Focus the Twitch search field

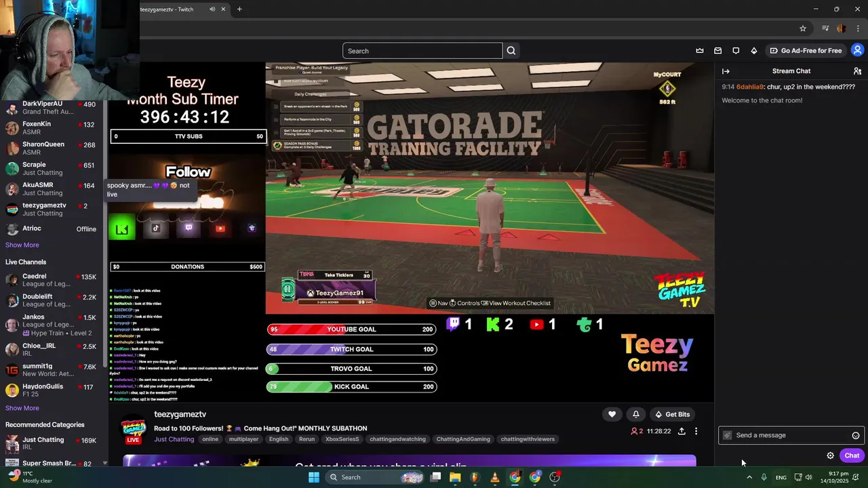pos(422,51)
